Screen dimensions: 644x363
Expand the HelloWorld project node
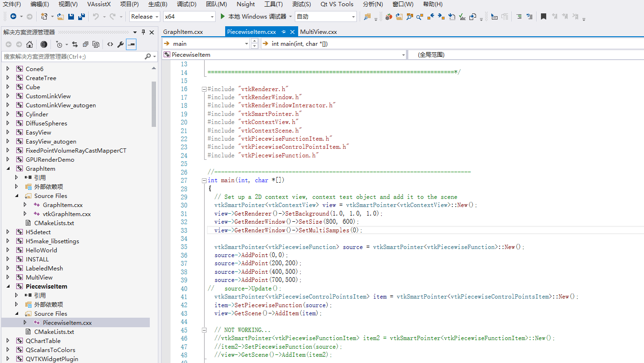[x=8, y=250]
